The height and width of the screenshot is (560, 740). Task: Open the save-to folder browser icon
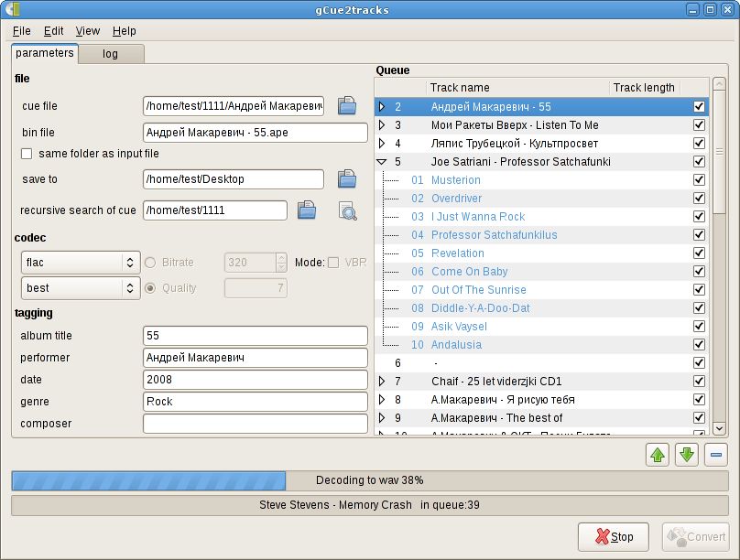pyautogui.click(x=346, y=178)
